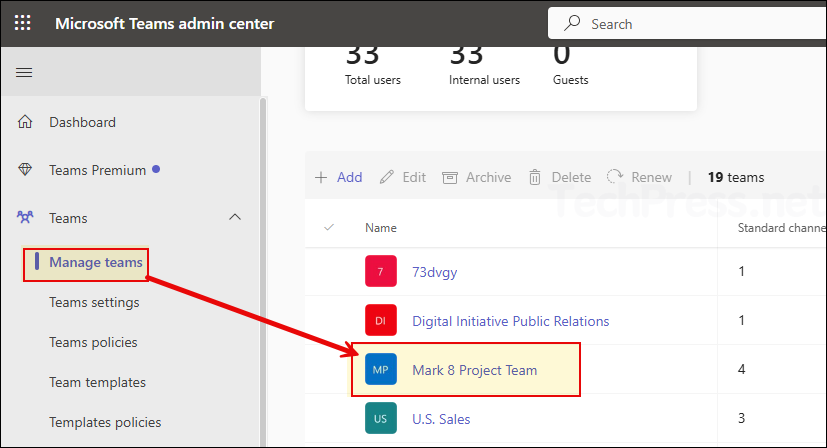
Task: Click the Delete button label
Action: click(x=571, y=177)
